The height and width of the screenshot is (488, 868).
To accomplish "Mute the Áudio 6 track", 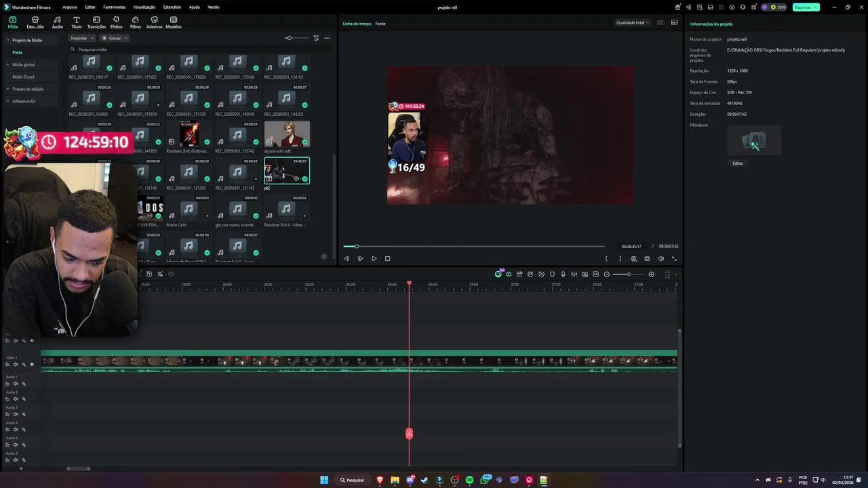I will coord(16,460).
